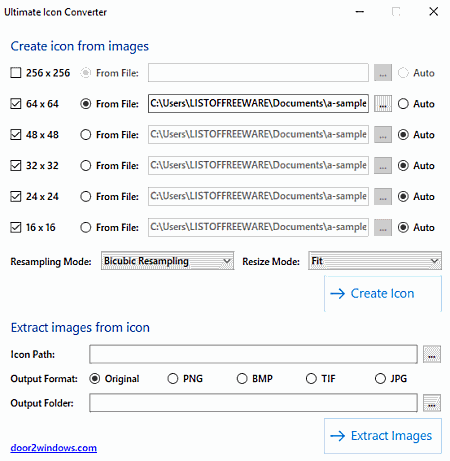This screenshot has width=450, height=461.
Task: Uncheck the 64 x 64 size
Action: pyautogui.click(x=16, y=104)
